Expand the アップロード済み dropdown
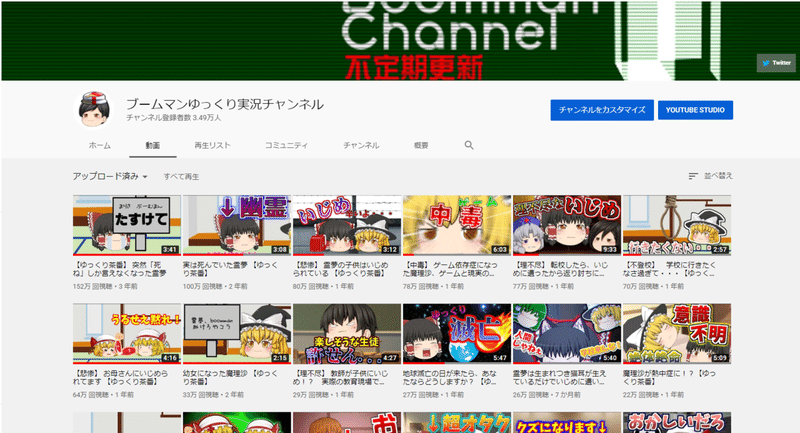 click(x=110, y=176)
